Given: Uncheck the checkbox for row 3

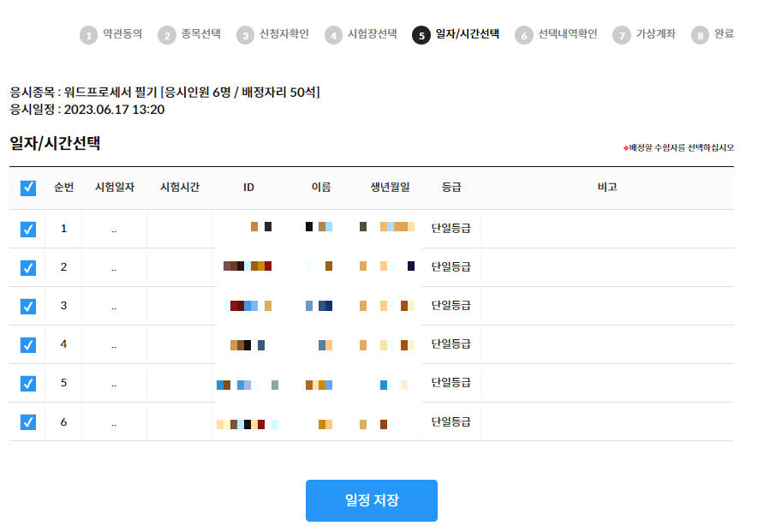Looking at the screenshot, I should tap(27, 306).
